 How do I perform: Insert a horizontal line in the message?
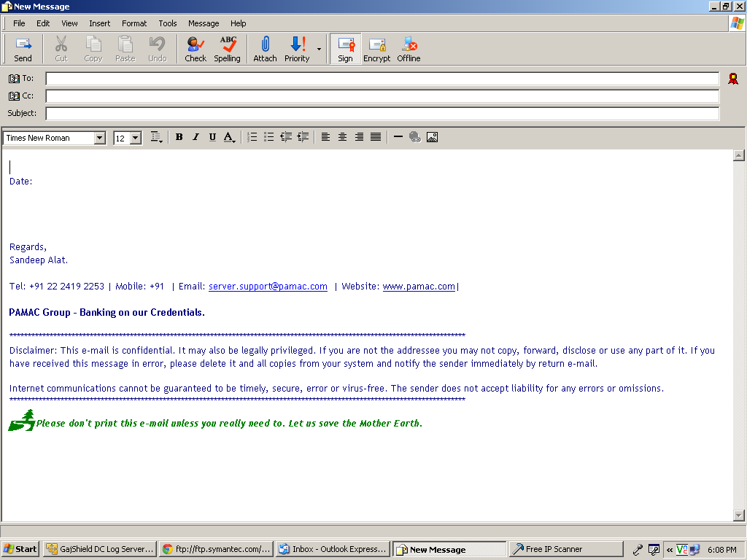tap(398, 137)
